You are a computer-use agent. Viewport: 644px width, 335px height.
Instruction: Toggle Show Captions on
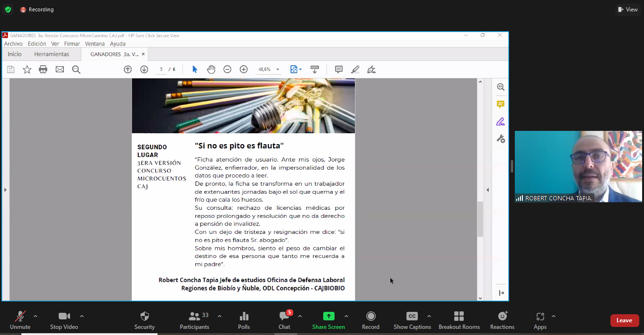[x=412, y=320]
